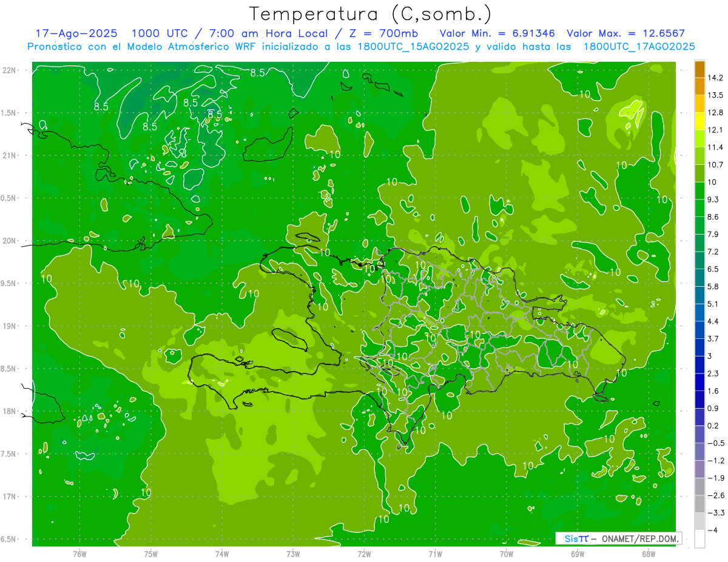Click the '70W' longitude label
Viewport: 728px width, 562px height.
click(507, 554)
